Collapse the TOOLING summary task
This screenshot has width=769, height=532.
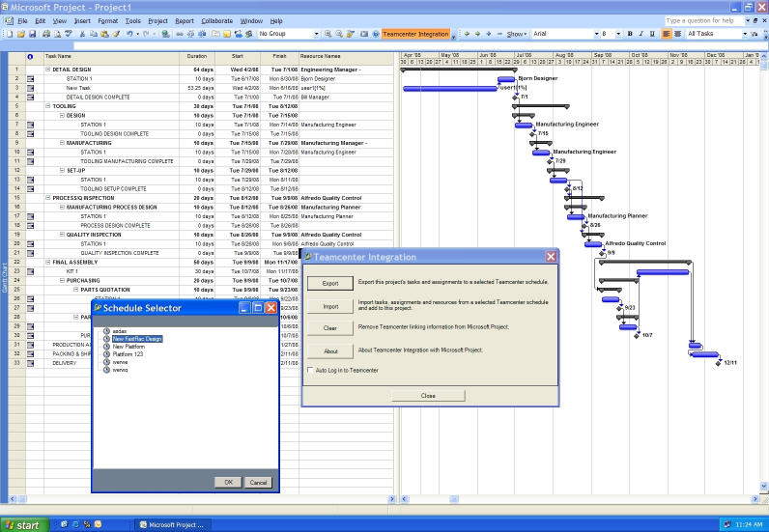[x=48, y=106]
